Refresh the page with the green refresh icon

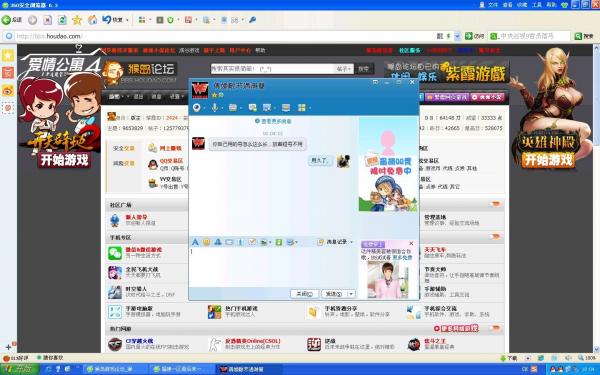pos(62,20)
